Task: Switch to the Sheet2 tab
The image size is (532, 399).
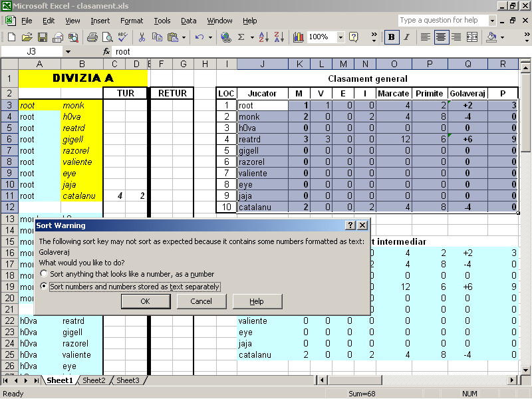Action: [94, 380]
